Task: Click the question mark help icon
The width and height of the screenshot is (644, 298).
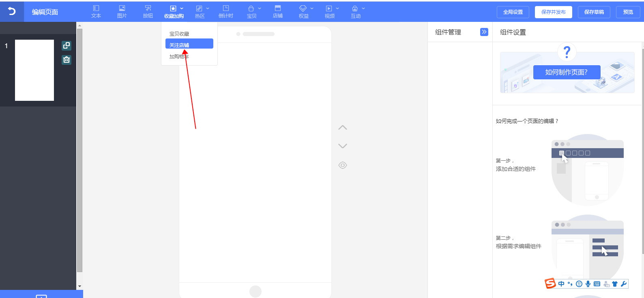Action: click(x=567, y=52)
